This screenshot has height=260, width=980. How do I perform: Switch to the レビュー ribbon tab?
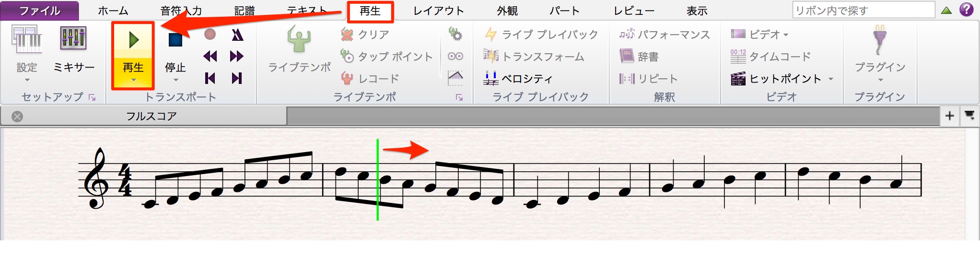tap(634, 11)
